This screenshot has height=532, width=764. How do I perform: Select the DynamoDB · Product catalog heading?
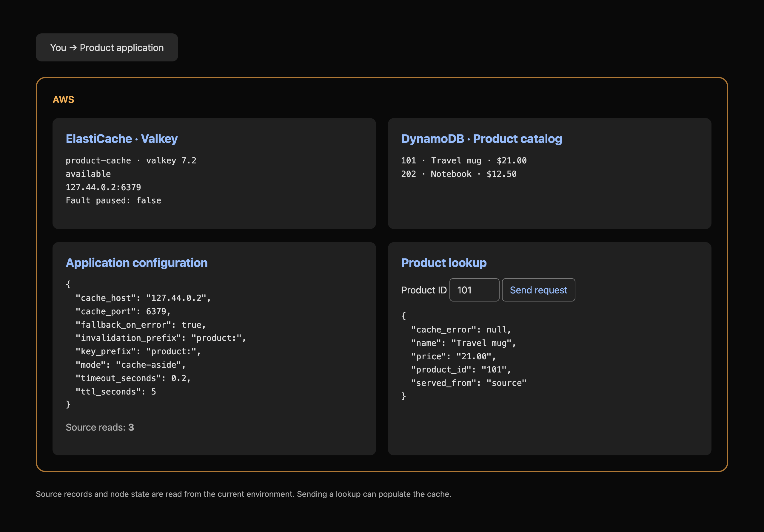[481, 139]
